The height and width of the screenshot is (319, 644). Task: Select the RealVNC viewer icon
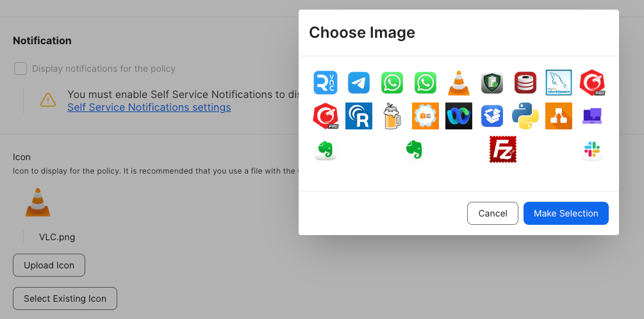(326, 83)
